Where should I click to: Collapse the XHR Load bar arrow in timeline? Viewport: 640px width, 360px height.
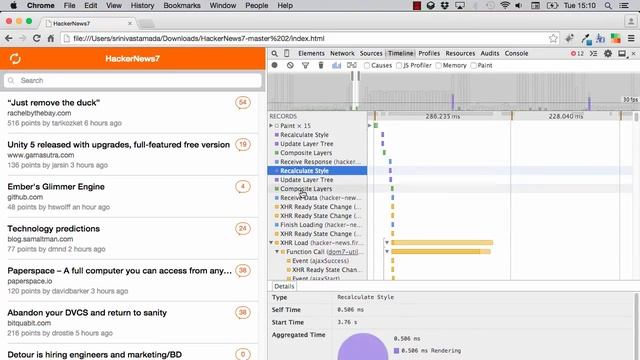(387, 242)
